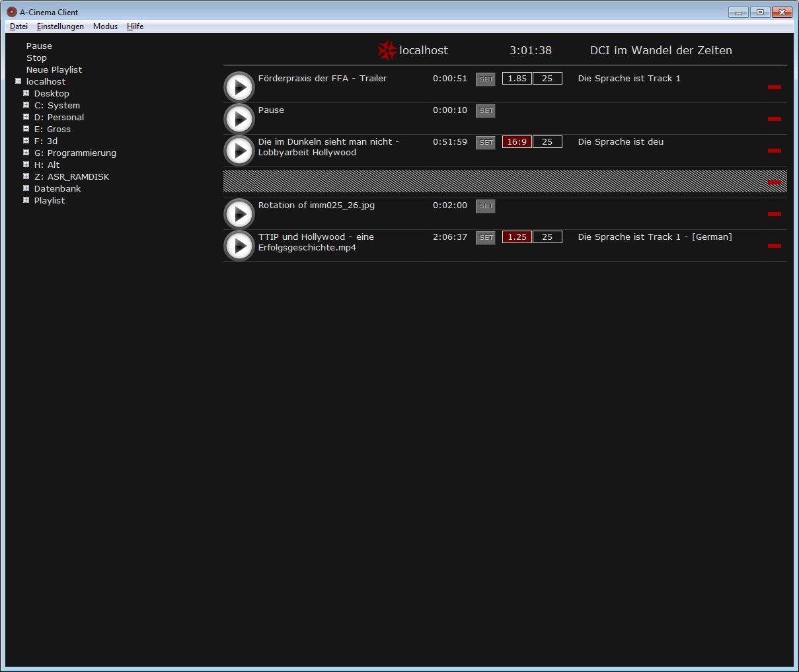Open the Modus menu
This screenshot has width=799, height=672.
click(105, 26)
